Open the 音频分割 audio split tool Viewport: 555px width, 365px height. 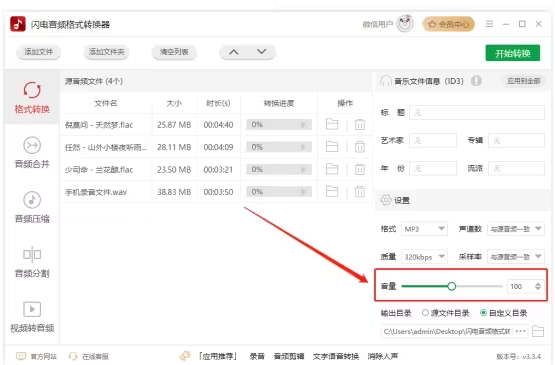32,262
